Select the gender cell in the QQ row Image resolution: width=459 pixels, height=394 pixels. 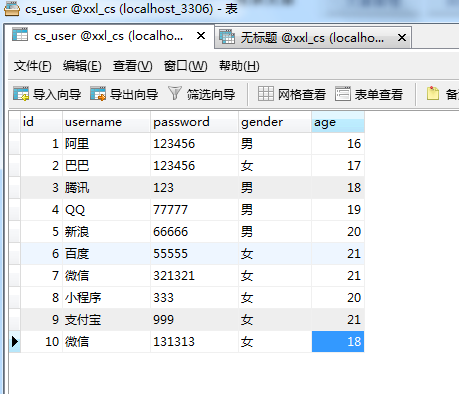pyautogui.click(x=275, y=210)
